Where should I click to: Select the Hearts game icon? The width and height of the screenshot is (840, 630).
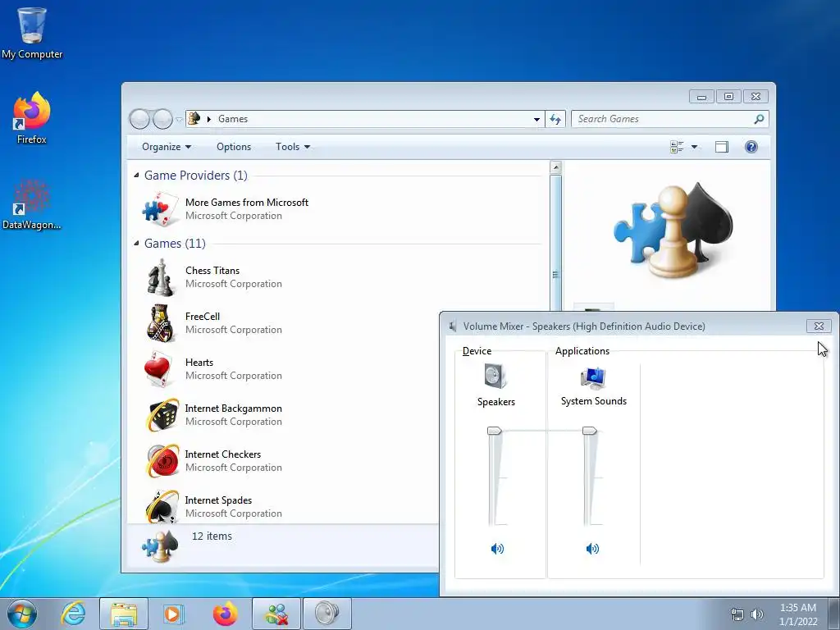point(160,369)
